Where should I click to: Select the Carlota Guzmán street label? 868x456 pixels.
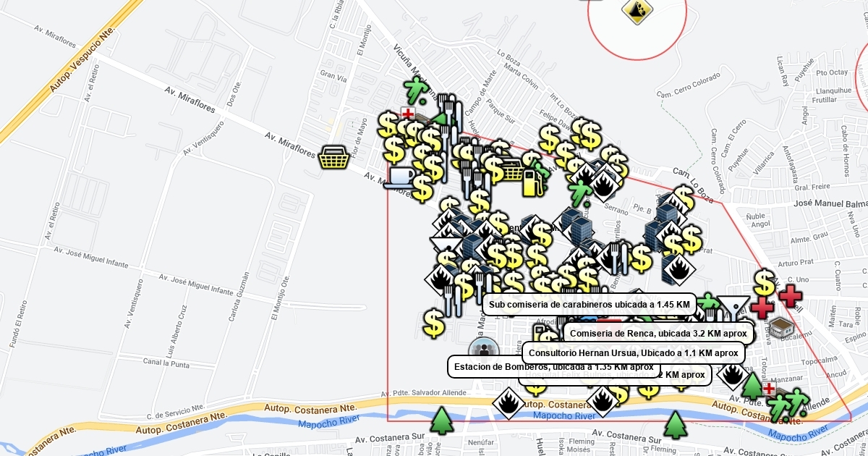(x=239, y=297)
